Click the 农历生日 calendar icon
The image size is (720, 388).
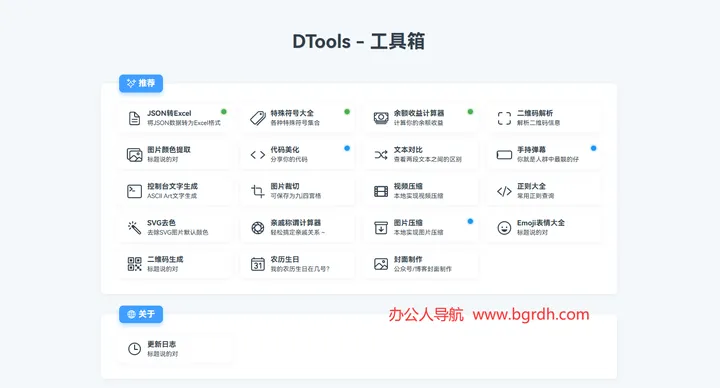(x=258, y=264)
